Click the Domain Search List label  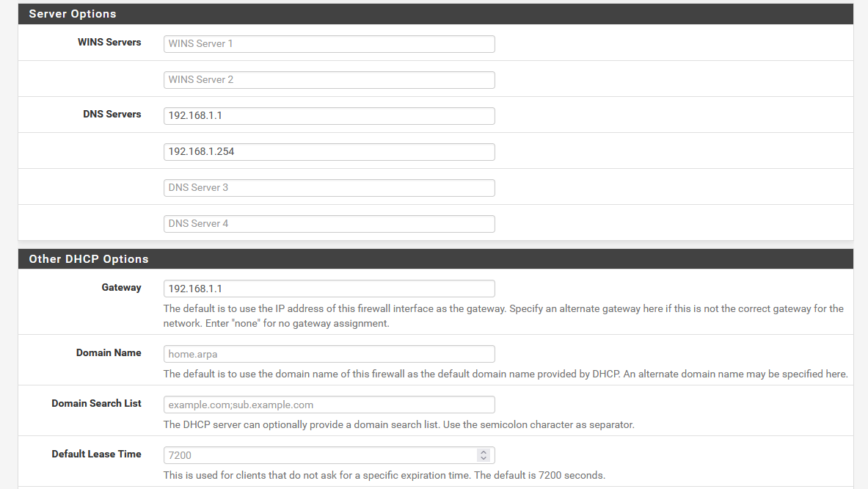[96, 404]
